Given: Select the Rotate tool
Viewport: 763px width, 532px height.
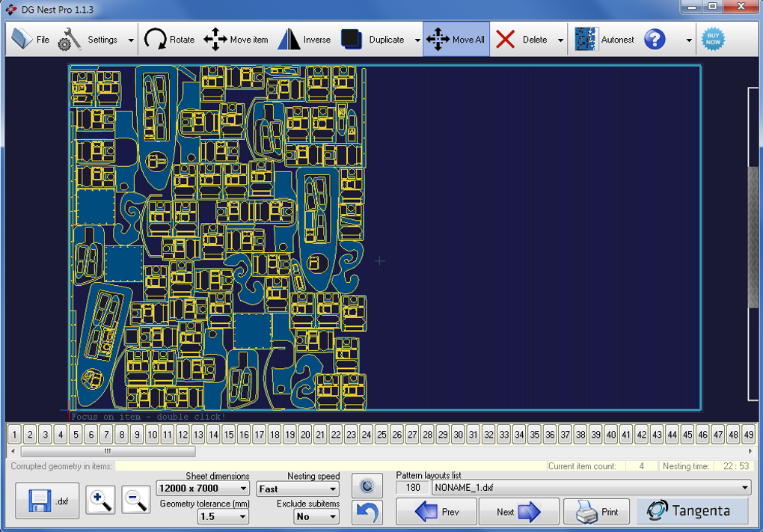Looking at the screenshot, I should [x=169, y=40].
